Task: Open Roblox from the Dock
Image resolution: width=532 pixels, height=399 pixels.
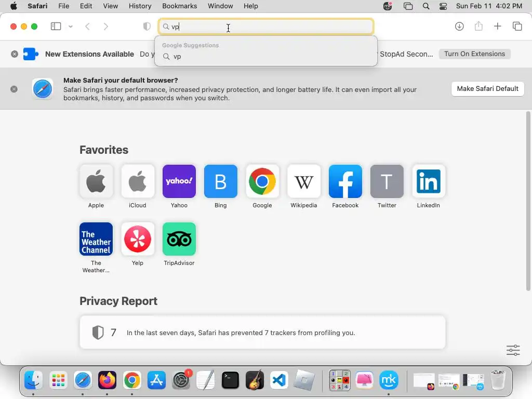Action: 304,380
